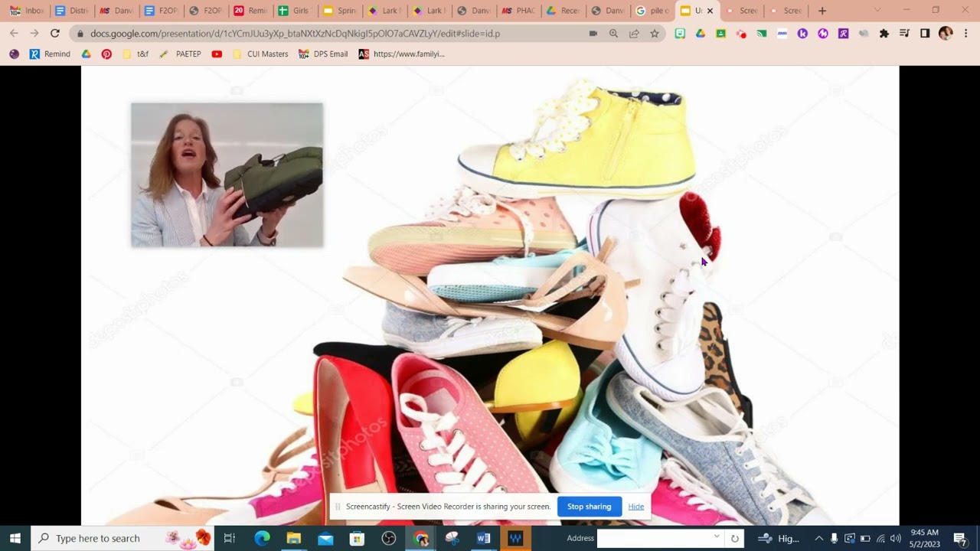Click the Hig... weather widget
This screenshot has width=980, height=551.
point(779,538)
